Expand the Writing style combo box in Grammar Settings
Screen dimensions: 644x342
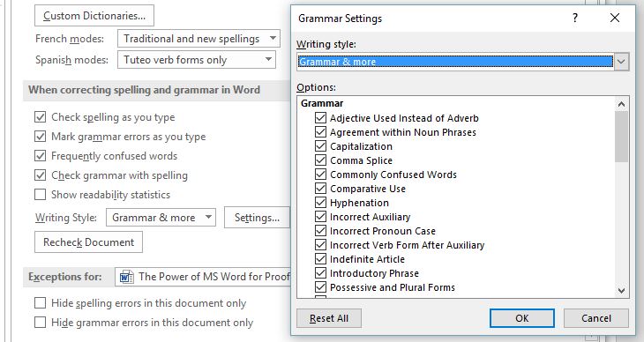pyautogui.click(x=621, y=62)
